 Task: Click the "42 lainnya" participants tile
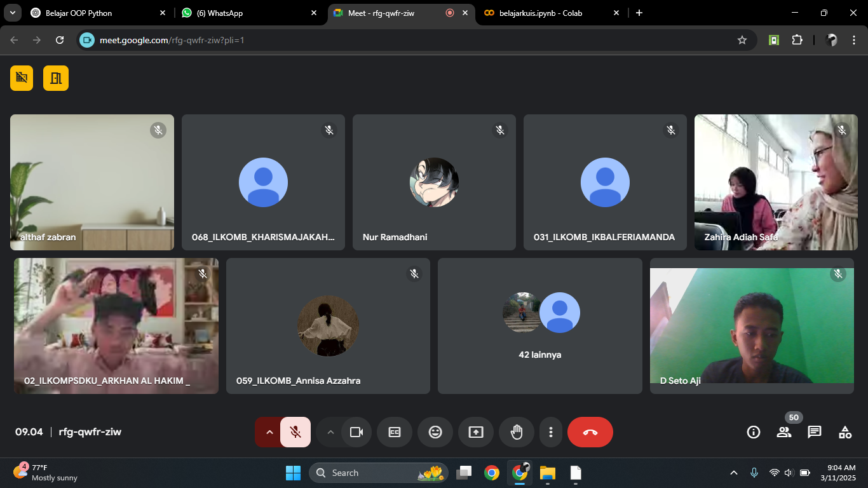coord(539,326)
